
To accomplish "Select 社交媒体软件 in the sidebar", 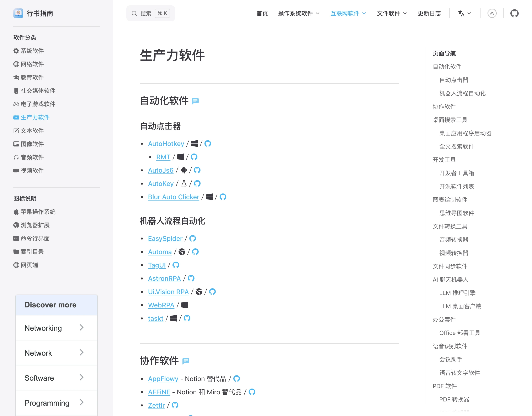I will [x=34, y=91].
